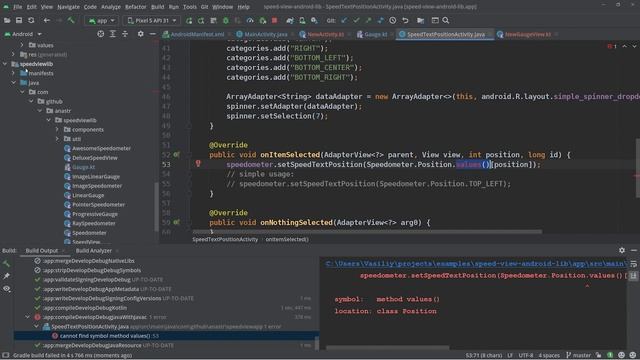Open the Android project view dropdown
The height and width of the screenshot is (360, 640).
pos(23,34)
